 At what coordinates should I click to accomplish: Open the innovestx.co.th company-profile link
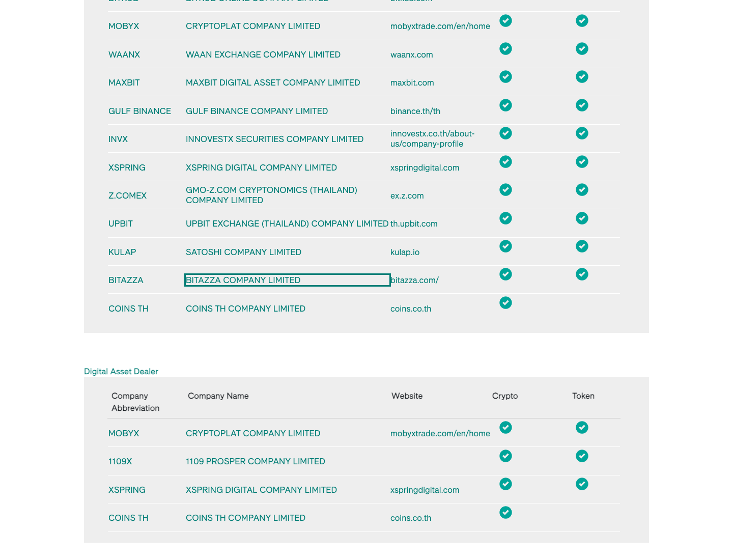[x=432, y=138]
